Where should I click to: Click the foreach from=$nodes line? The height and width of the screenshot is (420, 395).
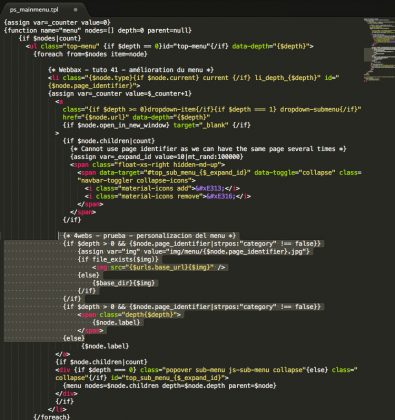point(90,54)
